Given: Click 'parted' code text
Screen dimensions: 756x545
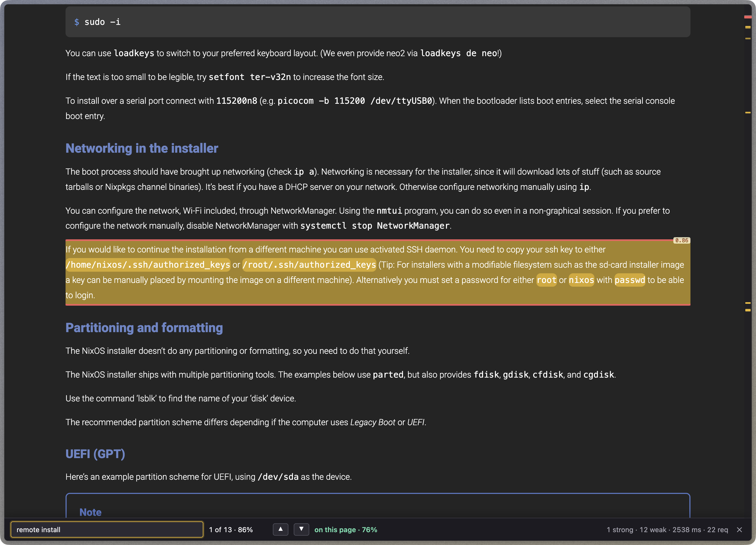Looking at the screenshot, I should point(388,375).
